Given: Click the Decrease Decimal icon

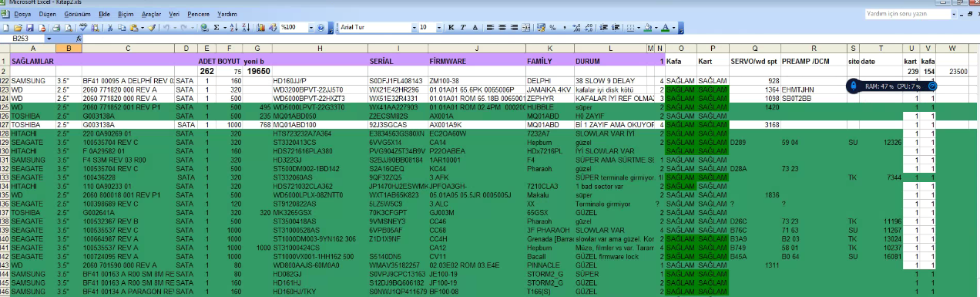Looking at the screenshot, I should pyautogui.click(x=589, y=27).
